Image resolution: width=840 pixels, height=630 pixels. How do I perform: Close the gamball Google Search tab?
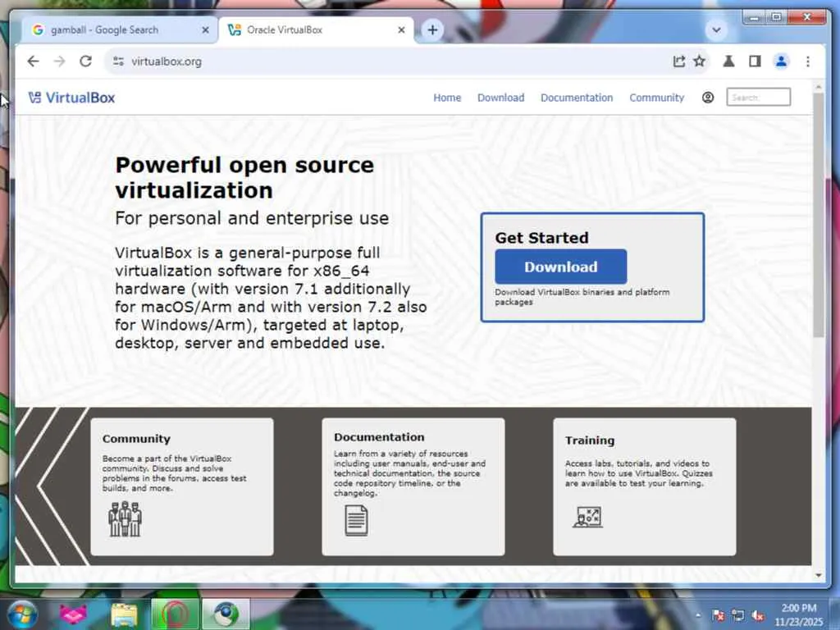click(205, 30)
